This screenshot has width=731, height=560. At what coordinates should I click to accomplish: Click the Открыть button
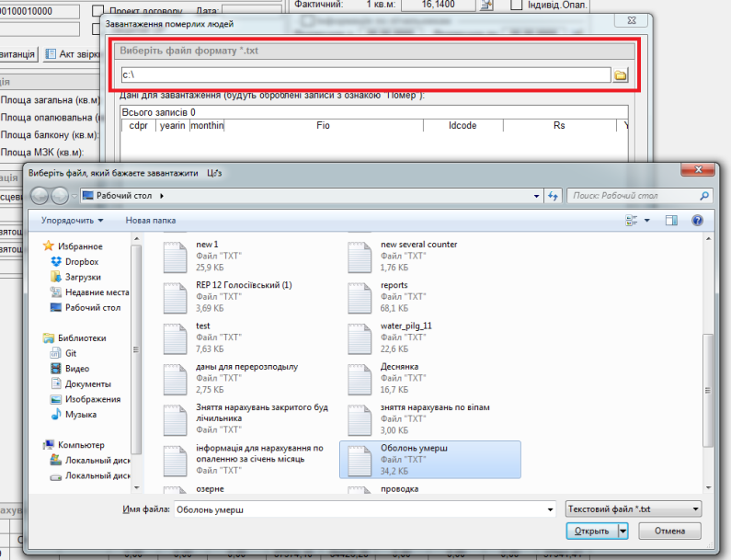[x=591, y=531]
